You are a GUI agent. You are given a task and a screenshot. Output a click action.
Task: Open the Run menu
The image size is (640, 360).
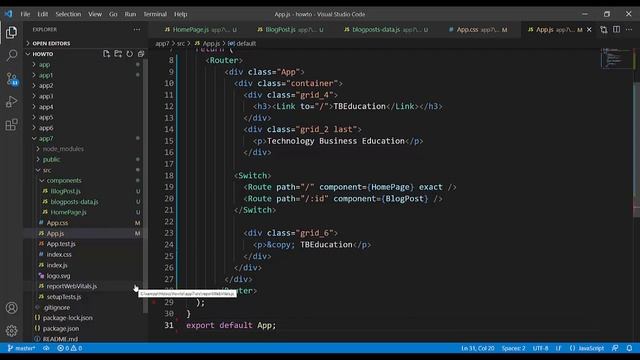pos(130,14)
